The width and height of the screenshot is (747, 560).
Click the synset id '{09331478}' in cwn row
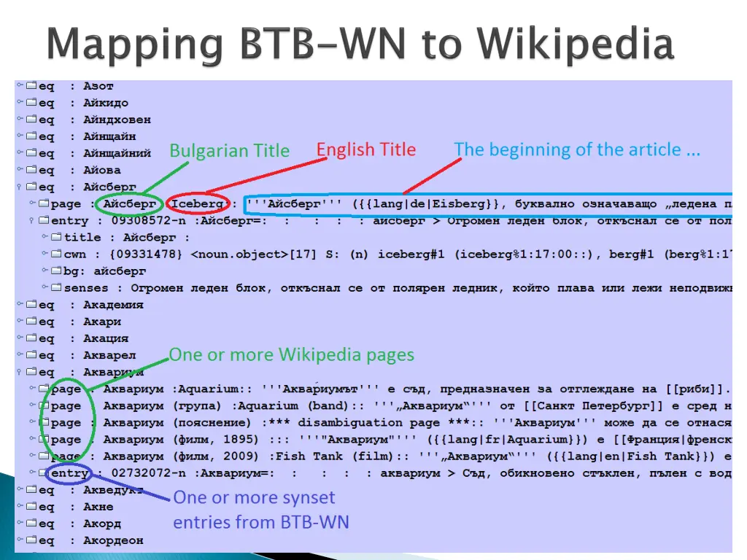pos(146,254)
